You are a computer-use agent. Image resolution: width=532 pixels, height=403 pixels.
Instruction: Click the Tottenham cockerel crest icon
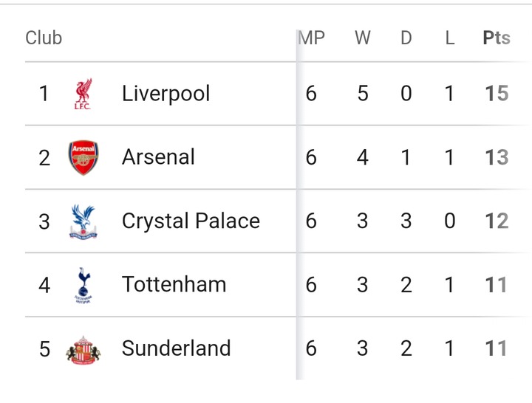(x=83, y=285)
